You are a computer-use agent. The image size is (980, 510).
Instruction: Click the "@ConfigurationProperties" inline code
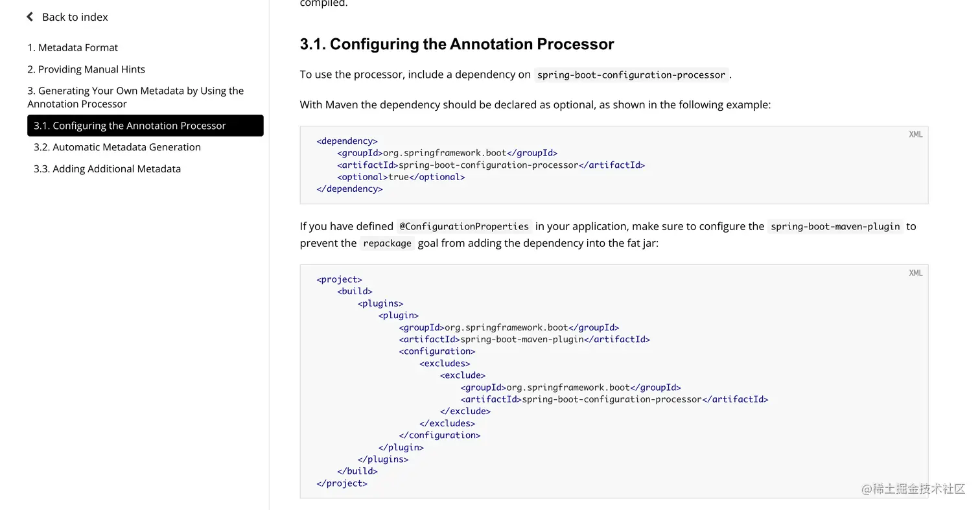(463, 227)
